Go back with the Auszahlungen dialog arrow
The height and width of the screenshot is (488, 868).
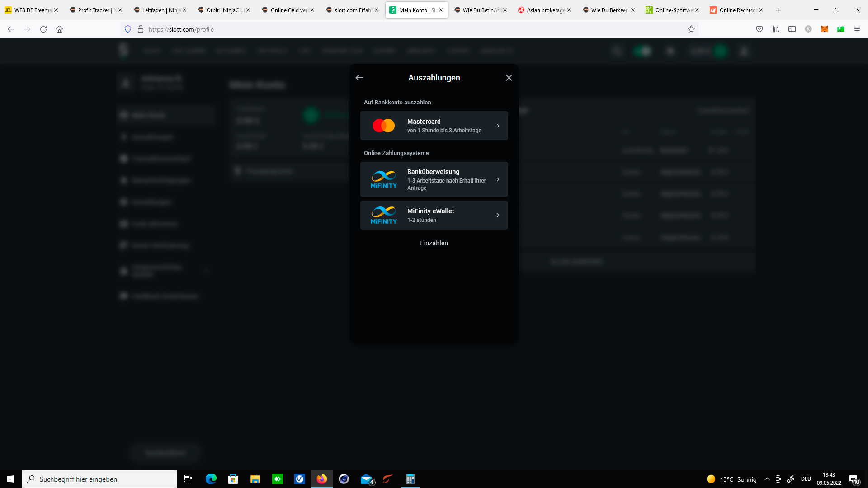coord(359,78)
